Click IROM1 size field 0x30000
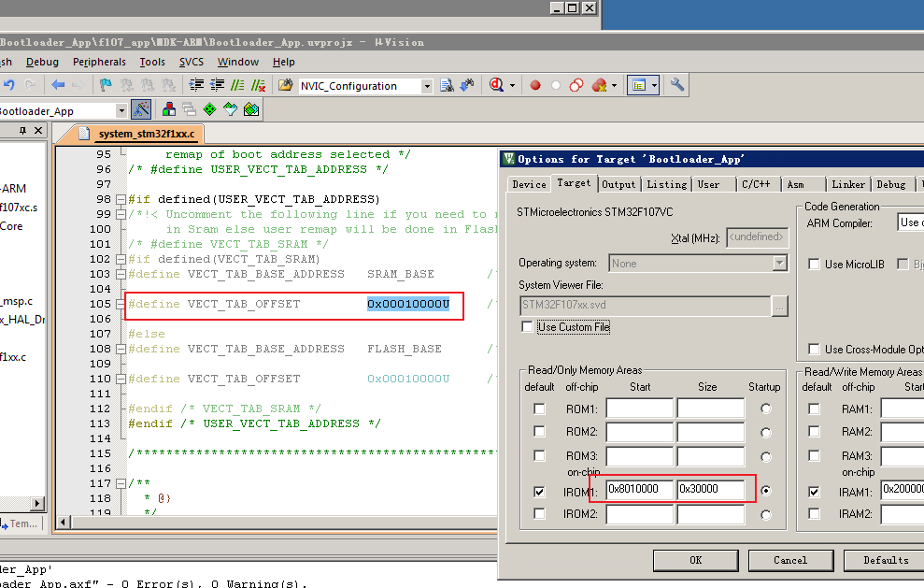This screenshot has width=924, height=588. pos(711,489)
